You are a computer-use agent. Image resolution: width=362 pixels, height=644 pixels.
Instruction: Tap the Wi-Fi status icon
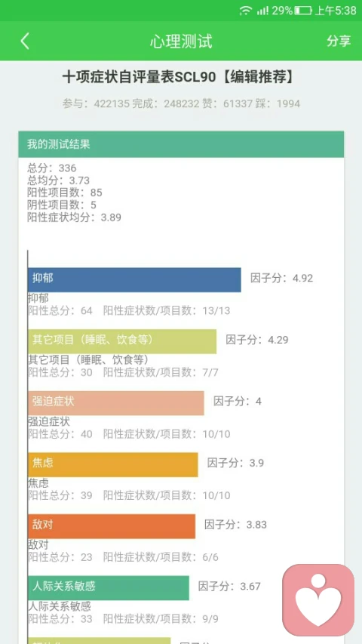pos(245,11)
